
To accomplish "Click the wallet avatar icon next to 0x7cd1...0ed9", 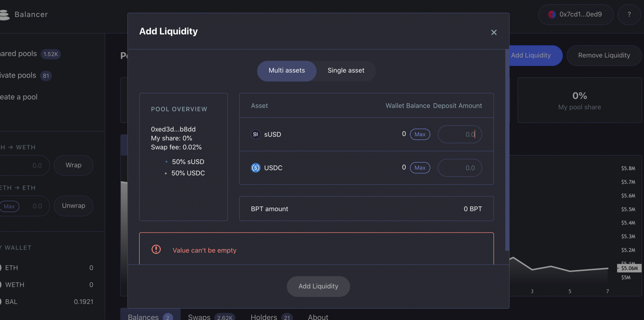I will [552, 14].
